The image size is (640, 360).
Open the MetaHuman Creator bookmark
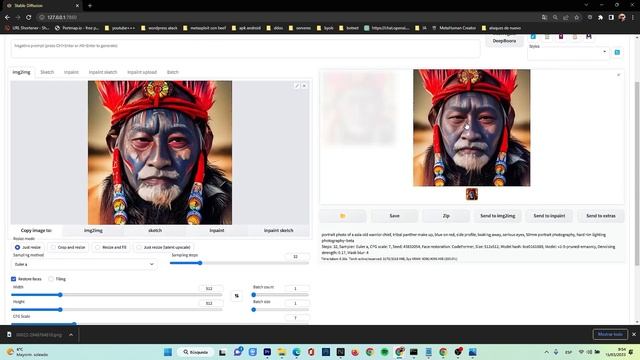[454, 28]
